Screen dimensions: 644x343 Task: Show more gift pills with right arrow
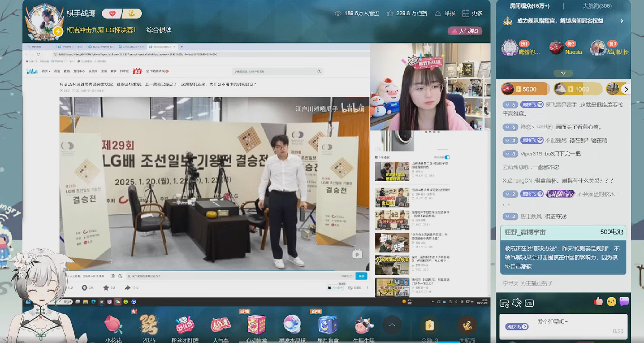point(626,89)
